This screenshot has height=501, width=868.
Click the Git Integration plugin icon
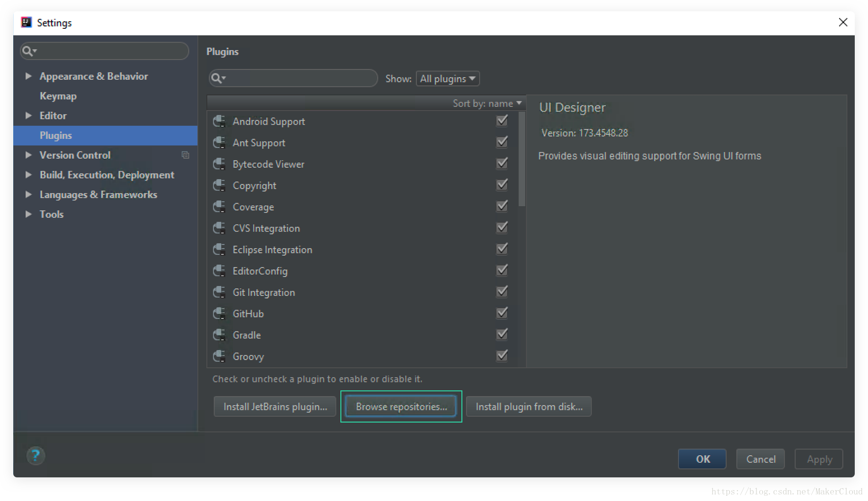click(x=219, y=292)
